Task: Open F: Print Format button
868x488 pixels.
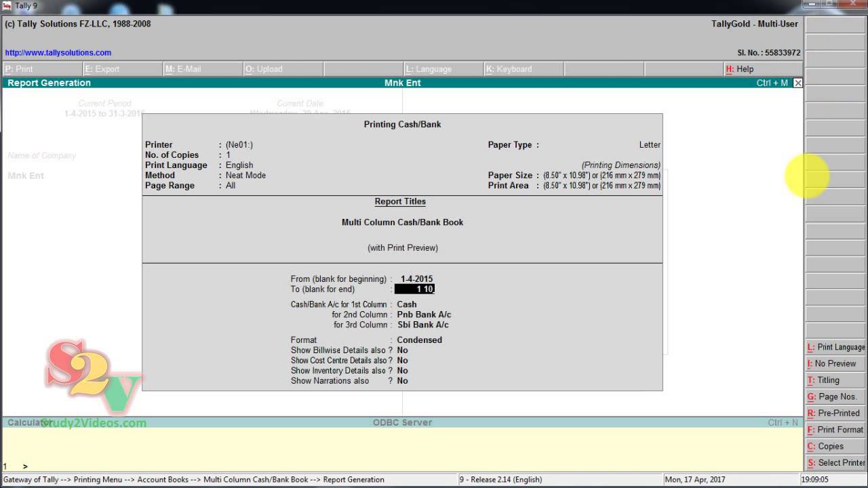Action: point(836,430)
